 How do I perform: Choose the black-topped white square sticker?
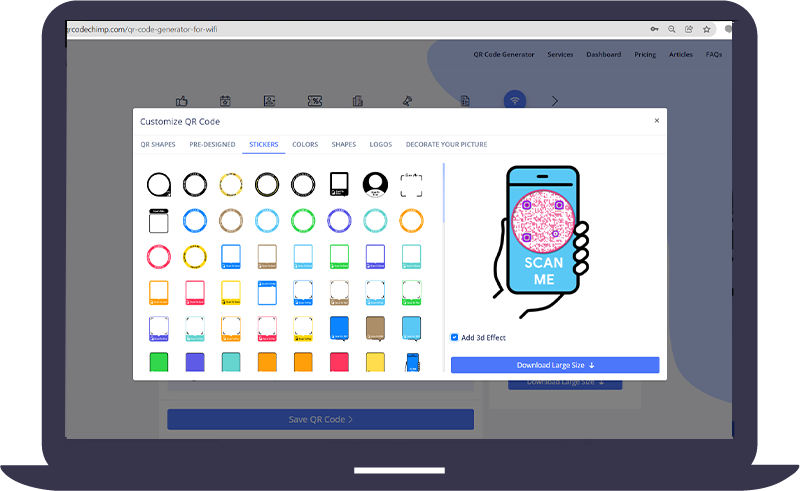(x=159, y=221)
